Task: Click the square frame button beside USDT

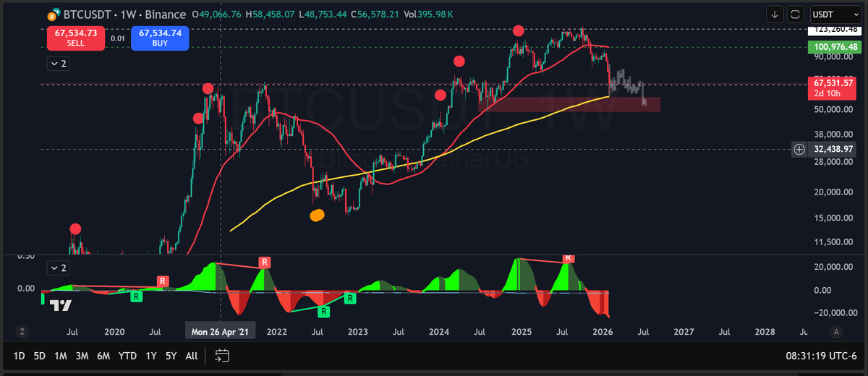Action: point(796,14)
